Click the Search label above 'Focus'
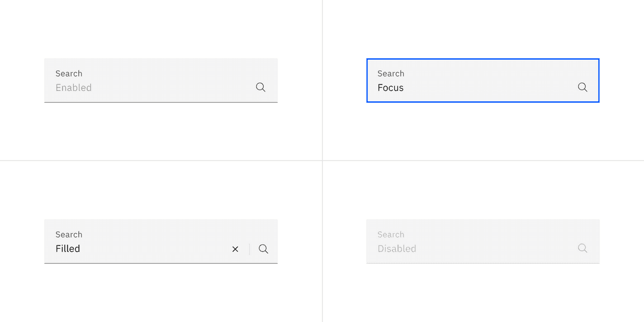 (x=391, y=74)
